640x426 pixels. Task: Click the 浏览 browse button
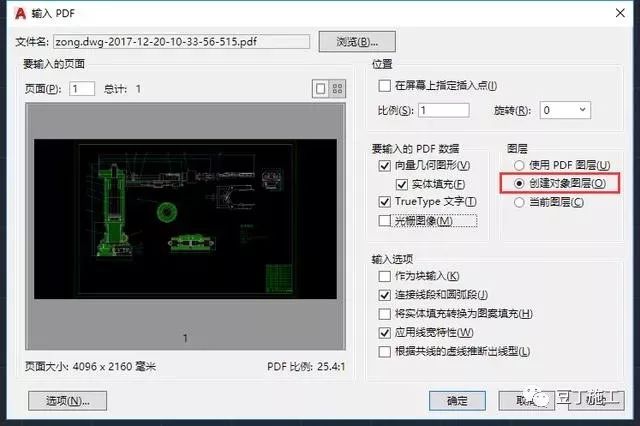357,42
